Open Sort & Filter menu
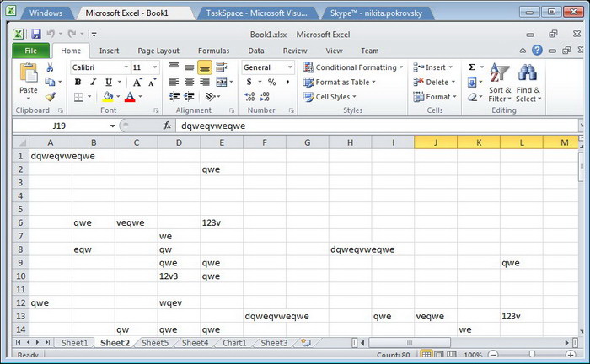Image resolution: width=590 pixels, height=364 pixels. coord(500,83)
